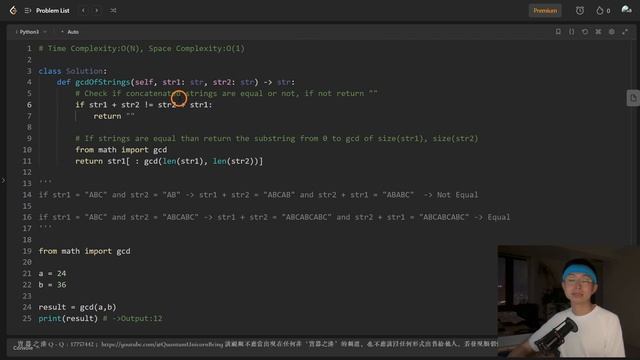Click the webcam overlay thumbnail

569,302
